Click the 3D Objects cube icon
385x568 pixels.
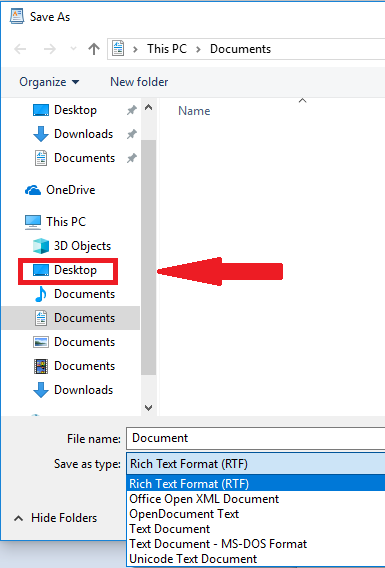pyautogui.click(x=41, y=246)
